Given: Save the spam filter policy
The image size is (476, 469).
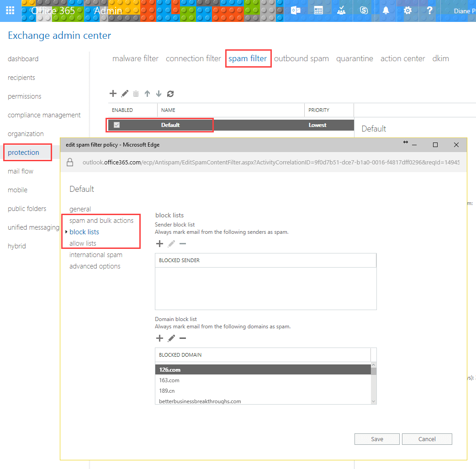Looking at the screenshot, I should 377,439.
